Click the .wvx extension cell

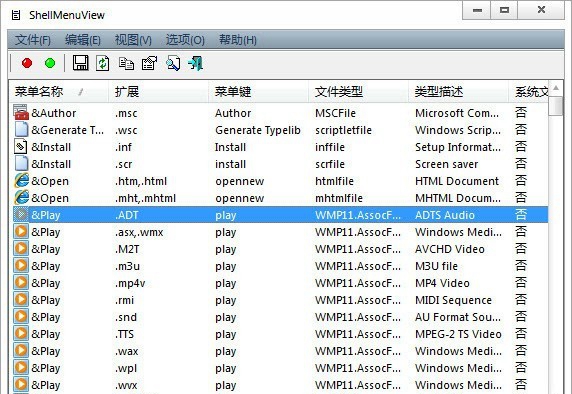[126, 385]
